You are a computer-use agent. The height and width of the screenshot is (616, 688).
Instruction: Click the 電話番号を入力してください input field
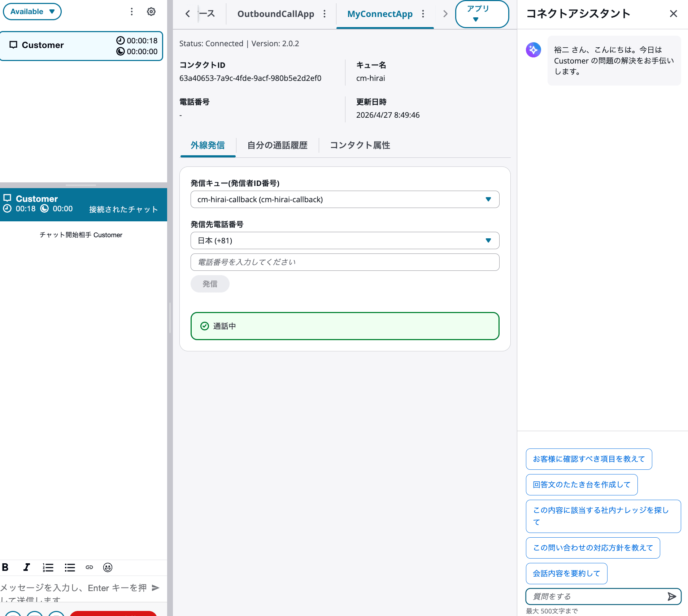(x=345, y=262)
